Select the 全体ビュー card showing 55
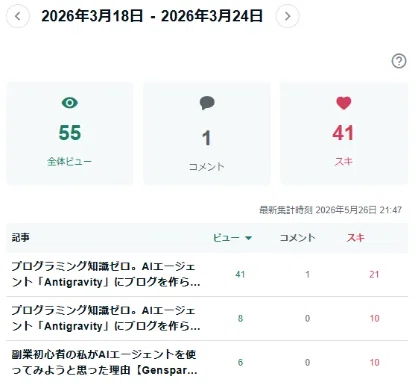This screenshot has height=387, width=416. (70, 133)
